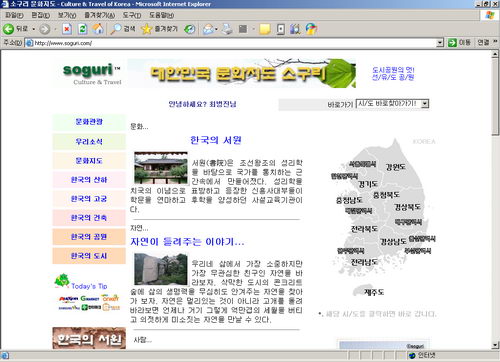Click the seowon building photo thumbnail

tap(161, 168)
